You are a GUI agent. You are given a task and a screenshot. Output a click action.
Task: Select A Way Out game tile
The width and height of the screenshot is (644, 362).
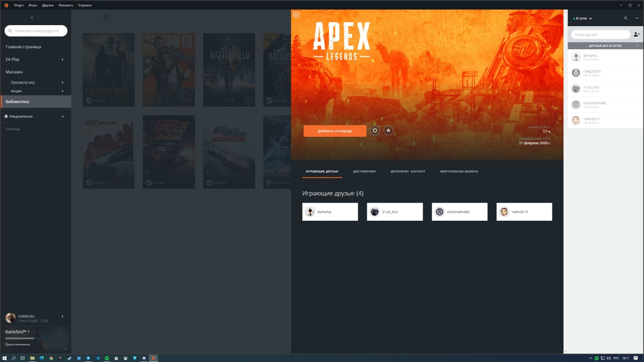tap(109, 70)
